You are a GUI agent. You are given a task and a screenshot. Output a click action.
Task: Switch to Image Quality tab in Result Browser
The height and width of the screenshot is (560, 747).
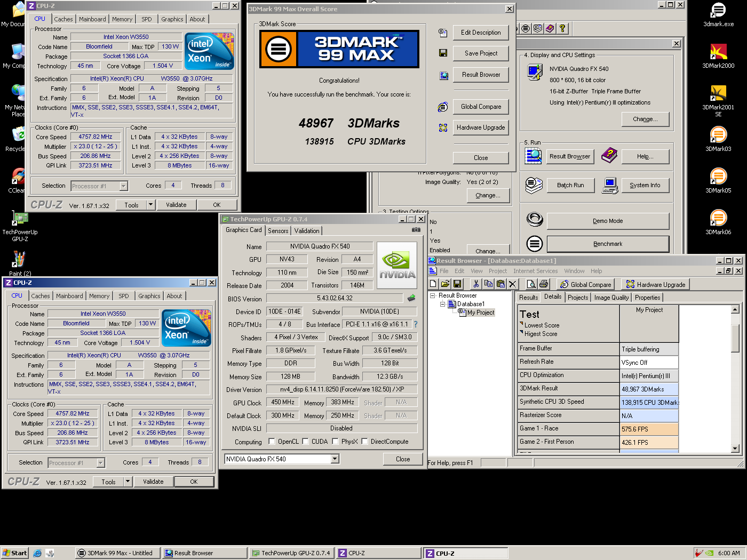(x=611, y=298)
